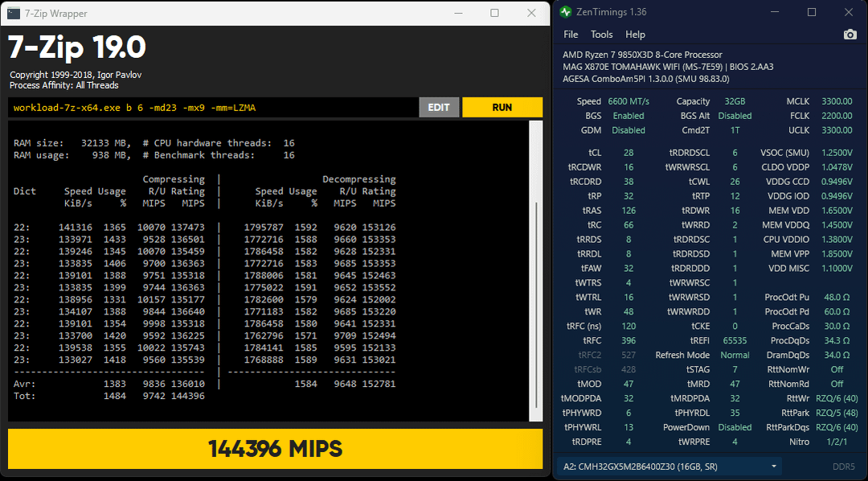This screenshot has height=481, width=868.
Task: Click the workload-7z-x64.exe command field
Action: click(x=213, y=108)
